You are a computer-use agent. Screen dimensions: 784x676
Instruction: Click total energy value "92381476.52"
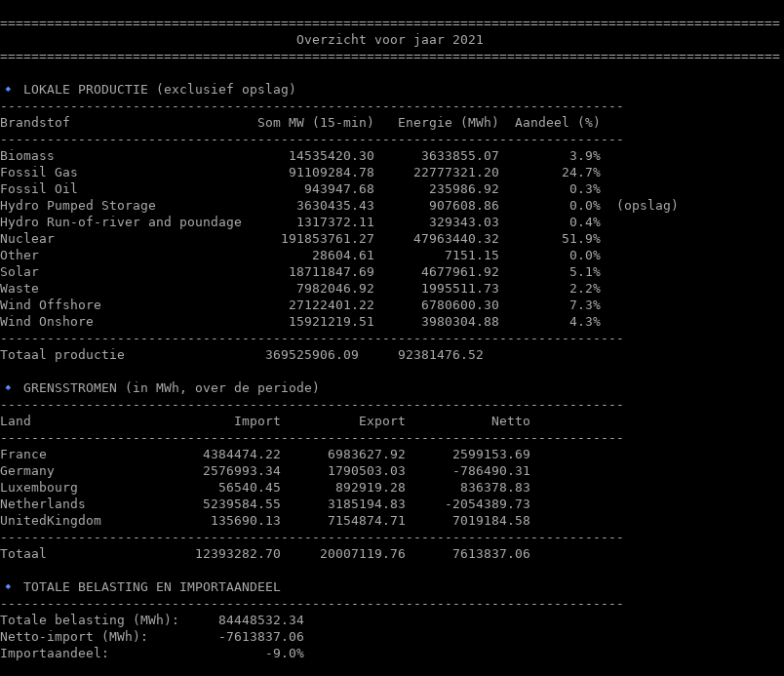[441, 355]
